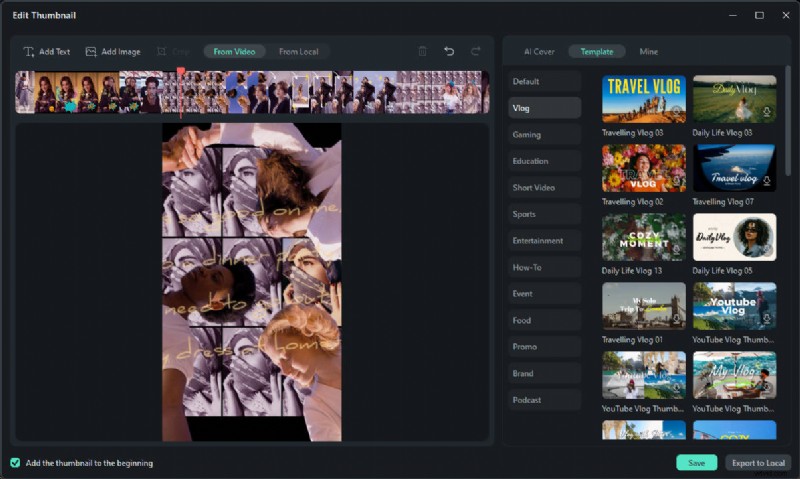Click the trash delete icon
800x479 pixels.
pyautogui.click(x=422, y=51)
